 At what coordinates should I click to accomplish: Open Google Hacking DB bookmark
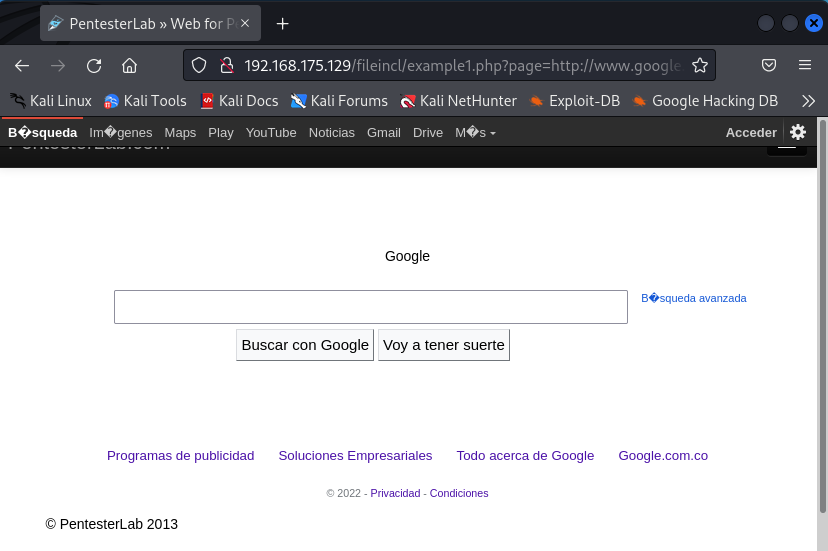click(x=705, y=101)
